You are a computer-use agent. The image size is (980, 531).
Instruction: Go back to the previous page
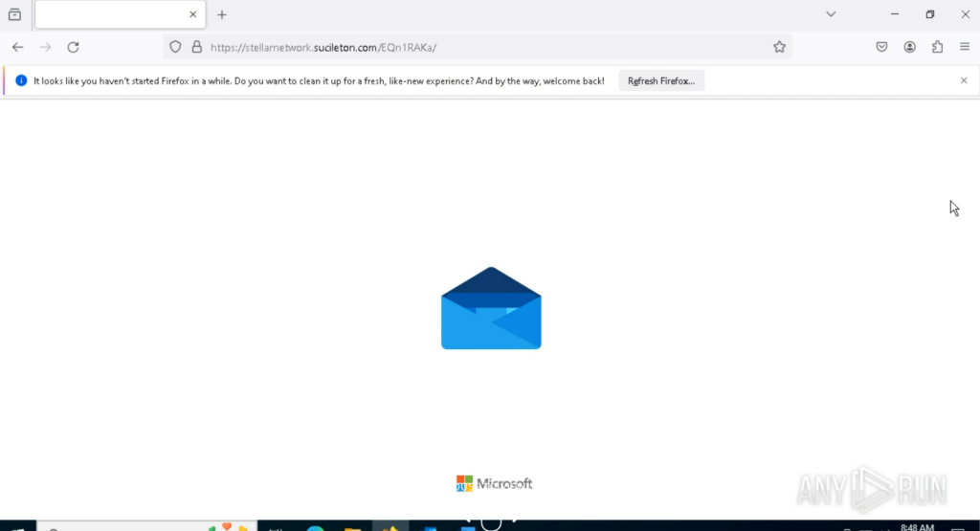coord(17,47)
